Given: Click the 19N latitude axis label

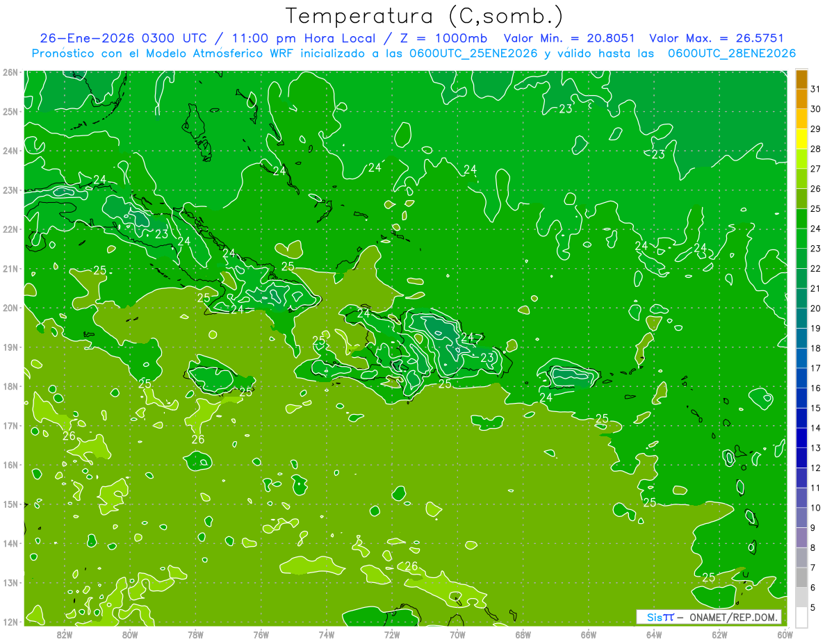Looking at the screenshot, I should click(x=10, y=347).
